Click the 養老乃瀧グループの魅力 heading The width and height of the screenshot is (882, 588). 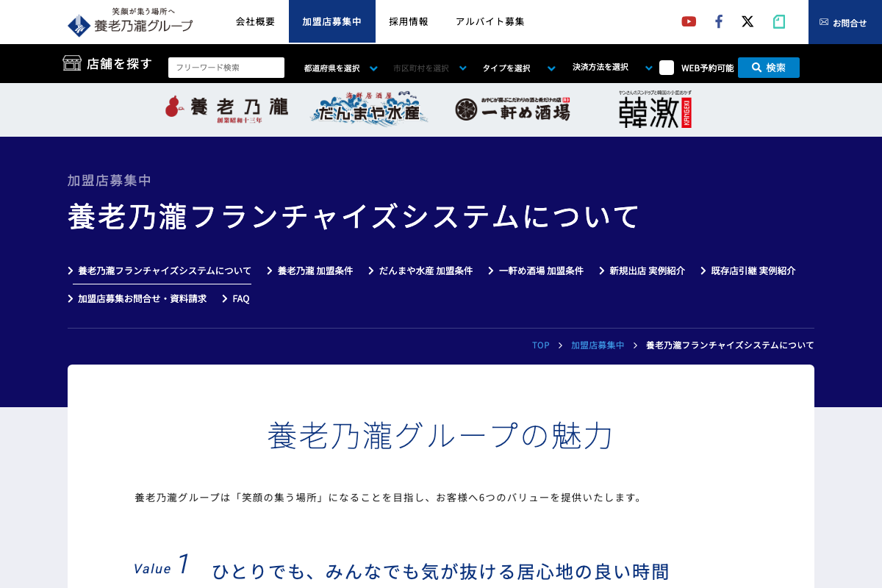[x=441, y=436]
